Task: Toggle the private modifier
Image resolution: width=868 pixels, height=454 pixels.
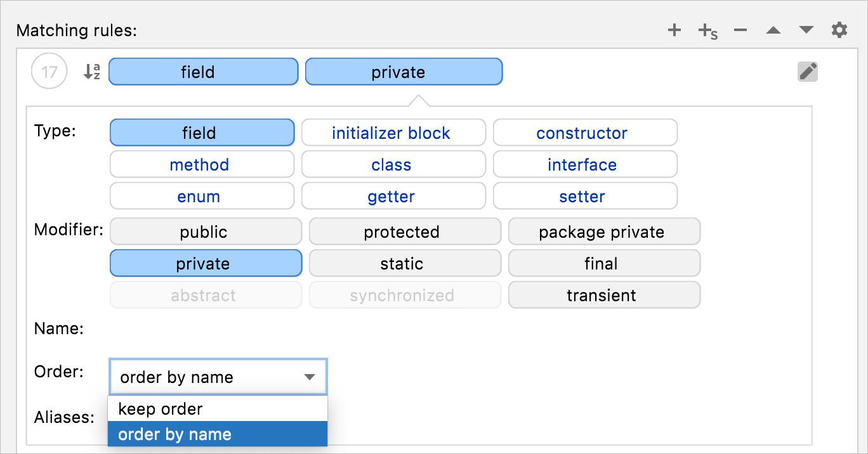Action: 206,263
